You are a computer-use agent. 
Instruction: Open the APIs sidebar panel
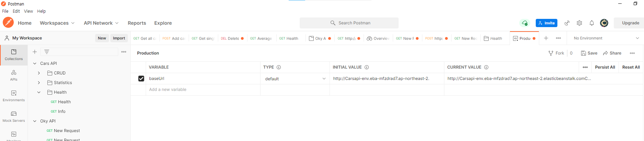tap(14, 75)
